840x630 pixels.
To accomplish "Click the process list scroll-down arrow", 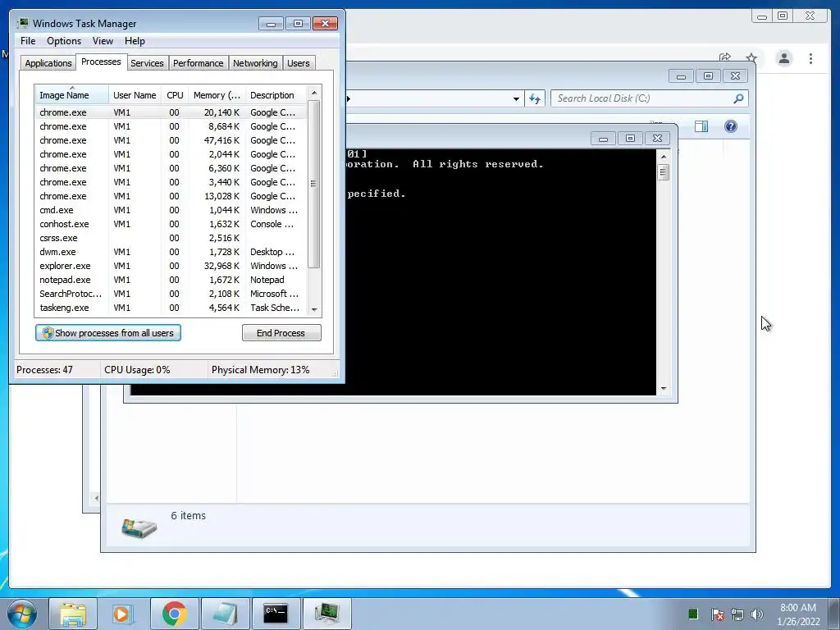I will (314, 309).
